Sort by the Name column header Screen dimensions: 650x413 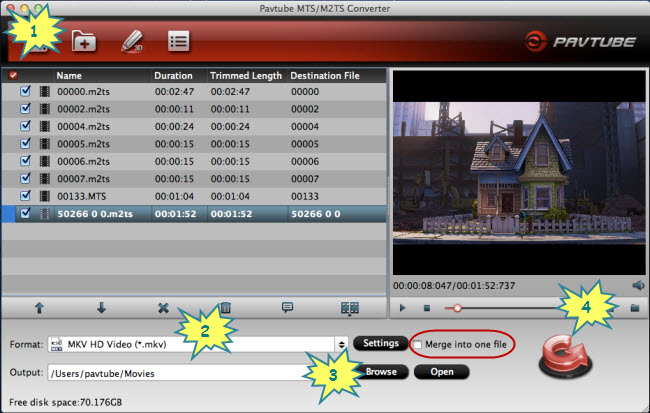click(x=69, y=75)
